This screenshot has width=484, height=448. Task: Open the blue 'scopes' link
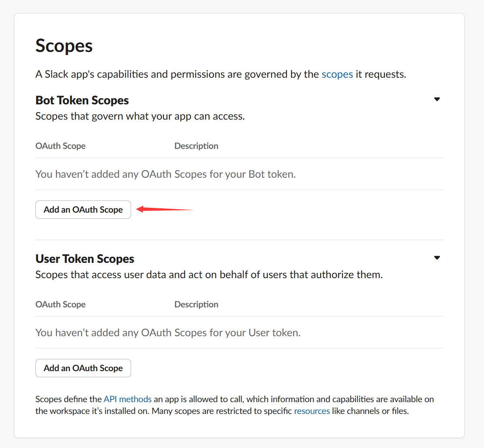click(x=337, y=74)
